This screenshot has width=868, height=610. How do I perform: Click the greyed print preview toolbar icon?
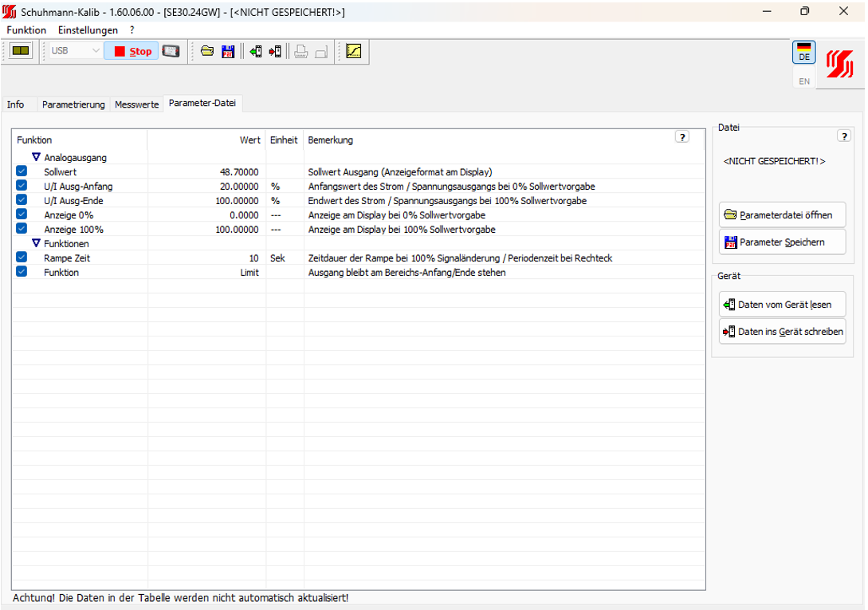321,53
